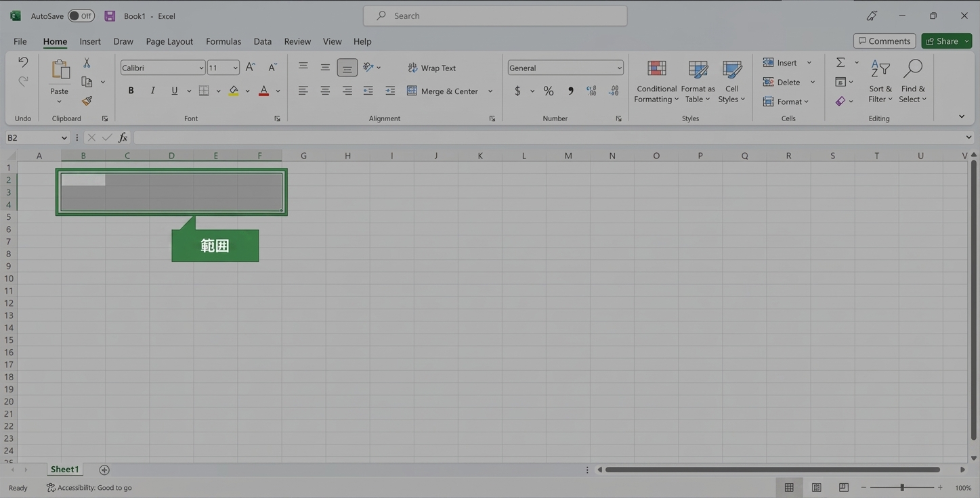Viewport: 980px width, 498px height.
Task: Align text left in Alignment group
Action: coord(303,91)
